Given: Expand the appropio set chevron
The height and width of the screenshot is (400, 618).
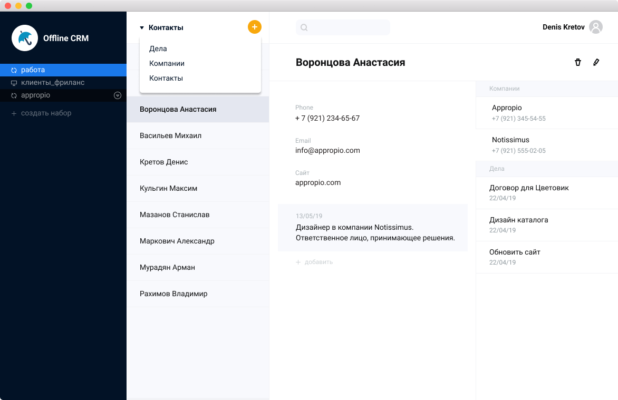Looking at the screenshot, I should click(117, 96).
